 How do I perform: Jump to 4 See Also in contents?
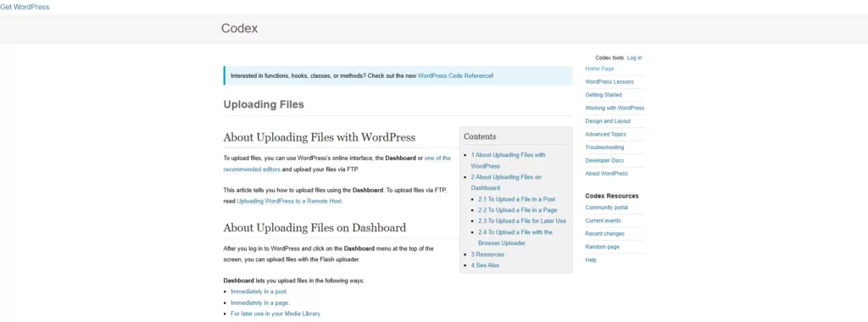[485, 265]
